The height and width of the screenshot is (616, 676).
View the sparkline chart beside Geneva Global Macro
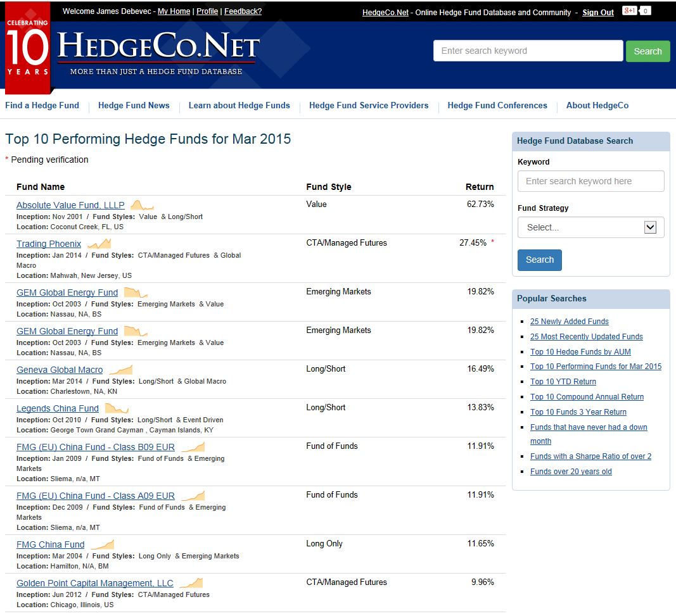point(121,370)
